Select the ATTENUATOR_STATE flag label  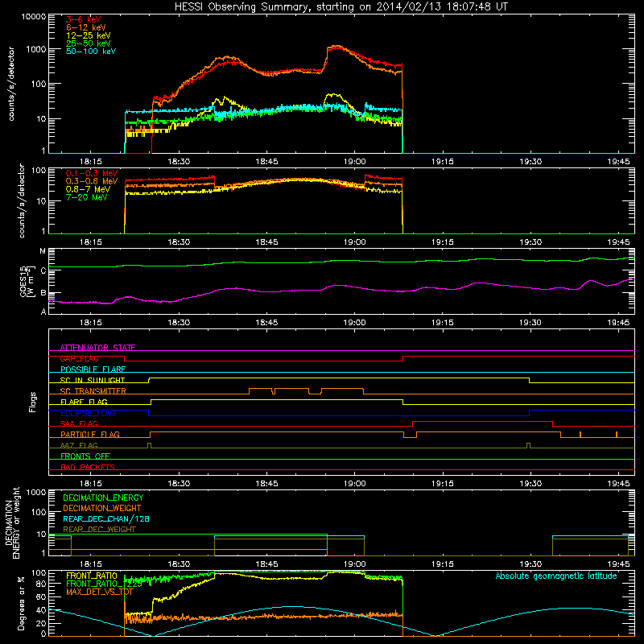(x=97, y=348)
